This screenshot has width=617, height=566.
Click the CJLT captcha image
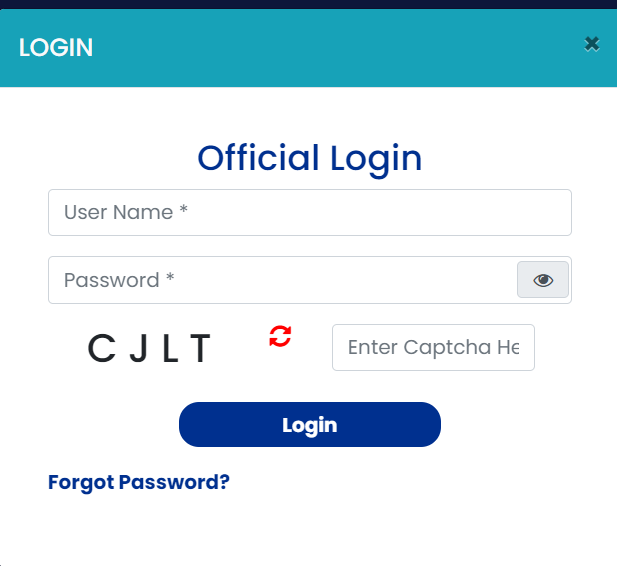click(150, 348)
